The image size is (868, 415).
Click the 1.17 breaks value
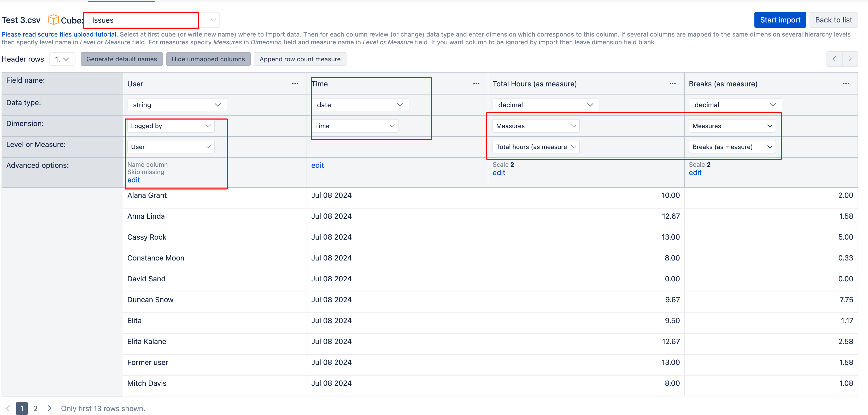(847, 321)
